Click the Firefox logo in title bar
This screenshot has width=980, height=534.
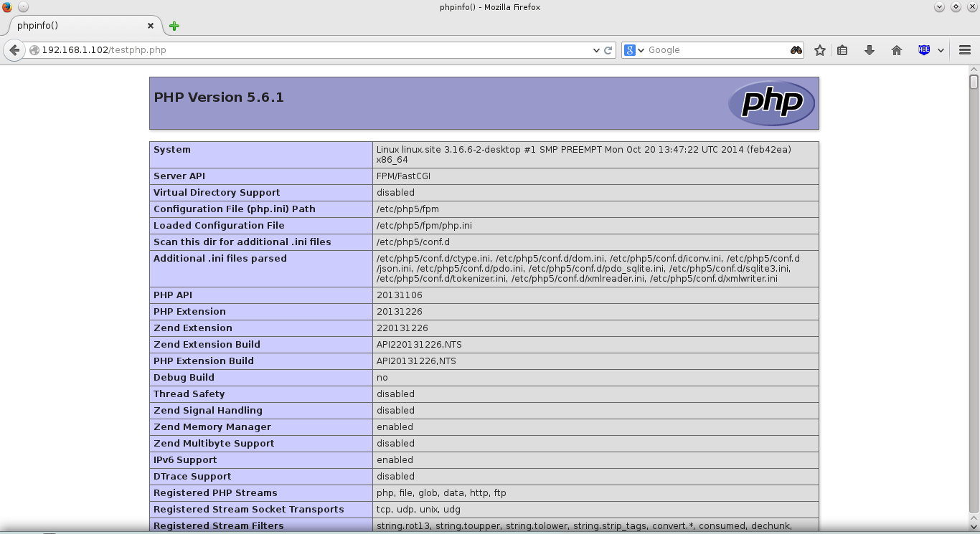pyautogui.click(x=7, y=7)
